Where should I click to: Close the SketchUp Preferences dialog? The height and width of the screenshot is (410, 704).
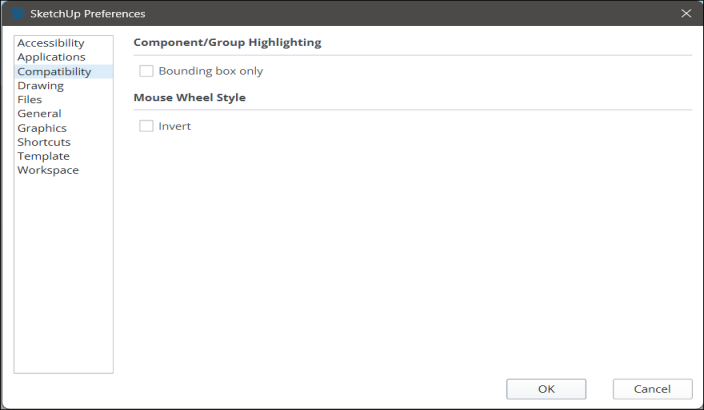pyautogui.click(x=686, y=13)
